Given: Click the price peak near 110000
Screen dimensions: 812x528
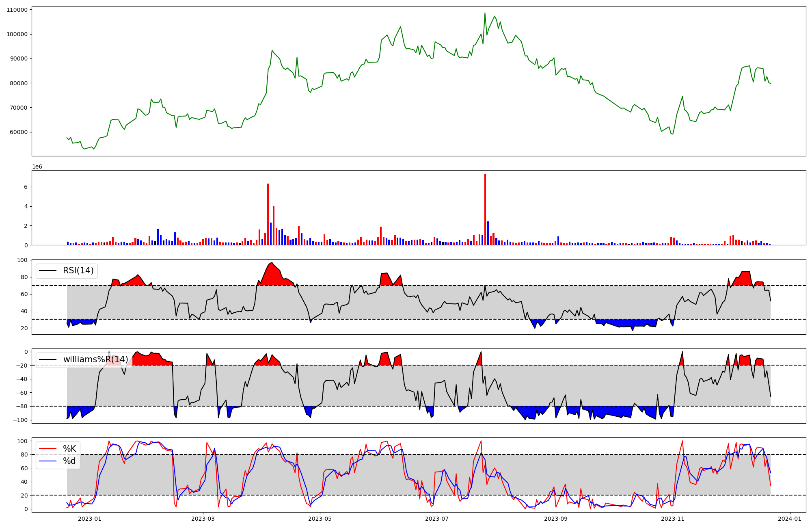Looking at the screenshot, I should coord(485,13).
